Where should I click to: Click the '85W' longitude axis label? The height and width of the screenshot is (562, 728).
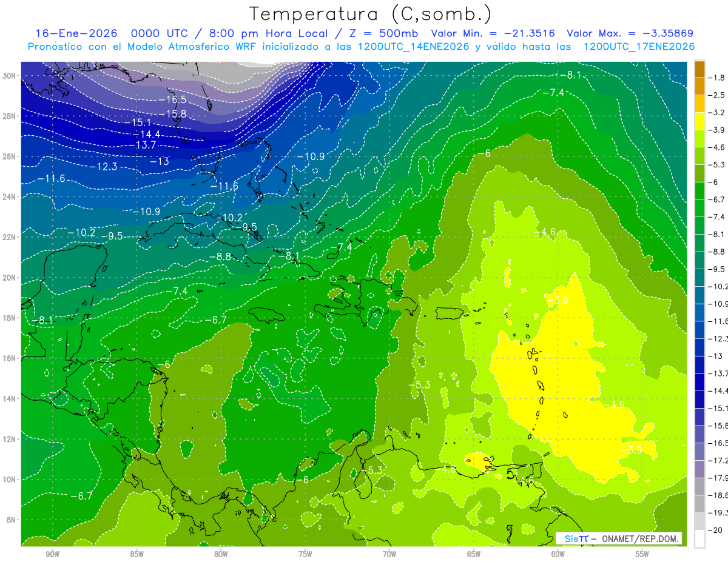pos(136,554)
